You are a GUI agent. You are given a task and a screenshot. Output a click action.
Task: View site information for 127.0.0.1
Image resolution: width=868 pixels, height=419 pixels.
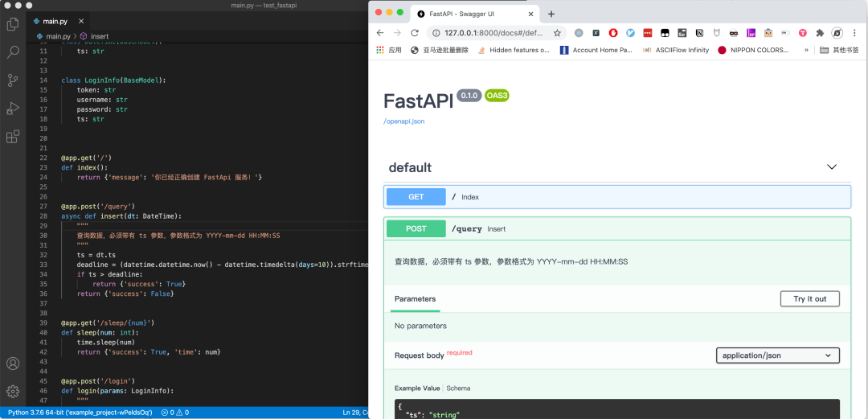click(x=436, y=33)
